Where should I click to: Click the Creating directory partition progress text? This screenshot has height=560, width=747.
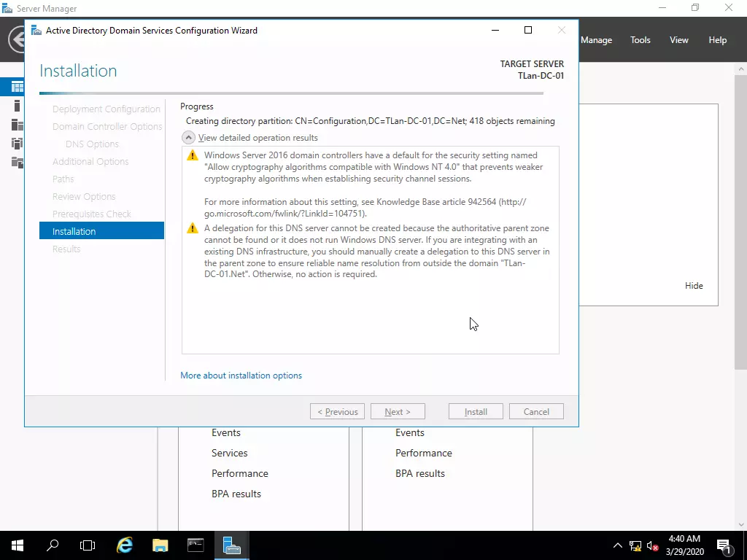(x=370, y=121)
